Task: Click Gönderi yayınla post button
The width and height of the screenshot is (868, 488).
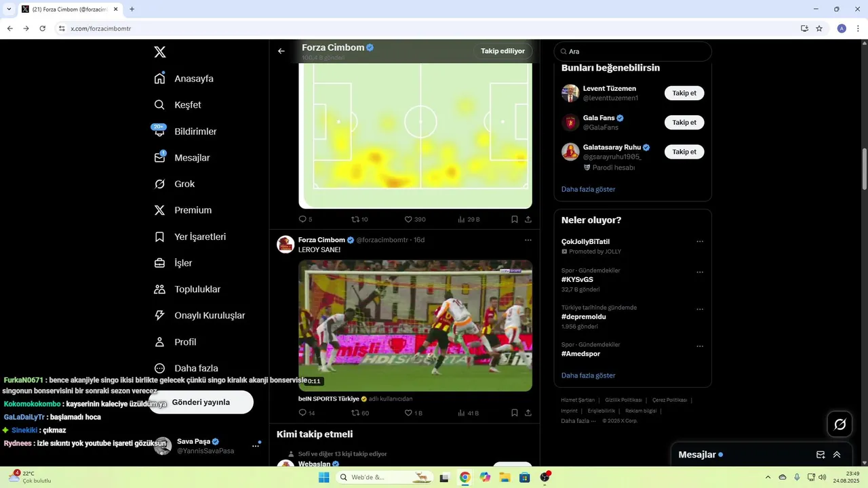Action: click(x=201, y=402)
